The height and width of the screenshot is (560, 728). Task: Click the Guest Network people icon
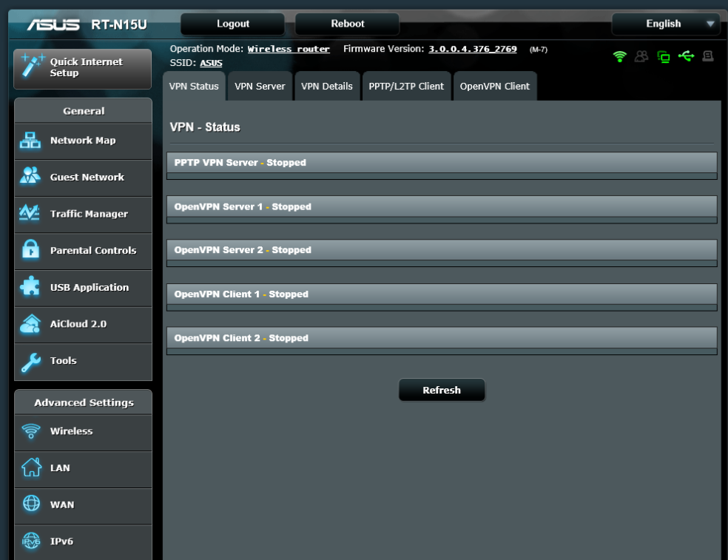coord(30,175)
